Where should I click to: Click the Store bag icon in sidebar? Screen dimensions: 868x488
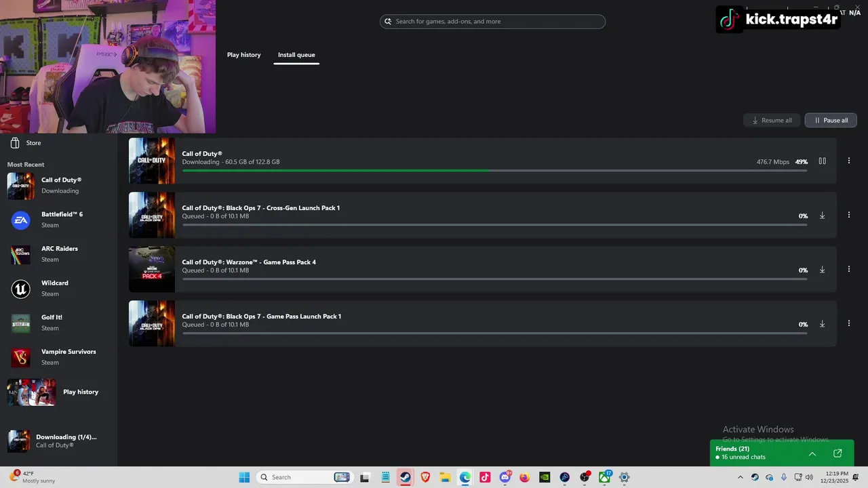point(15,143)
